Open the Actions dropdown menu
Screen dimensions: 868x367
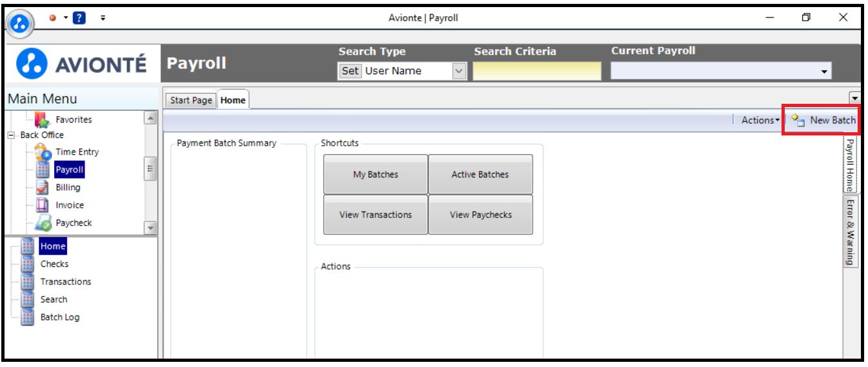(x=761, y=120)
